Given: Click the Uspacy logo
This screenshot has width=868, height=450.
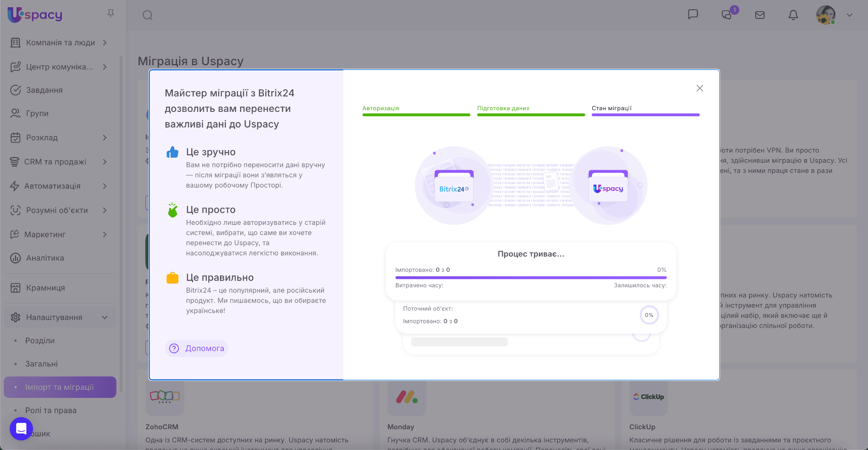Looking at the screenshot, I should pos(35,15).
